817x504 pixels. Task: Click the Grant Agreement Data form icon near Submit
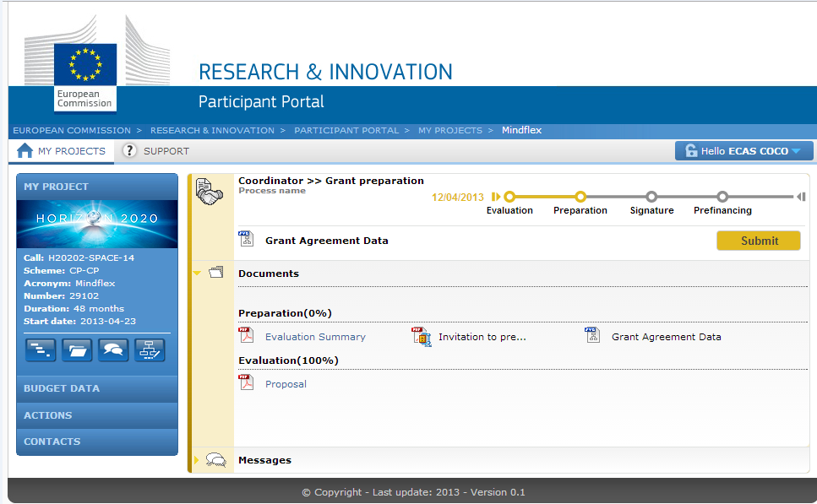pos(246,238)
